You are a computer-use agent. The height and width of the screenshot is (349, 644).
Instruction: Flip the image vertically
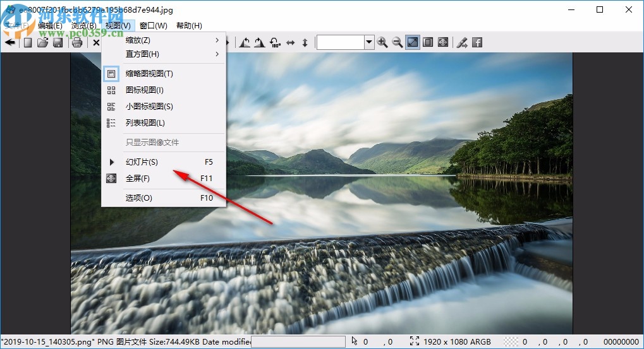pos(305,42)
